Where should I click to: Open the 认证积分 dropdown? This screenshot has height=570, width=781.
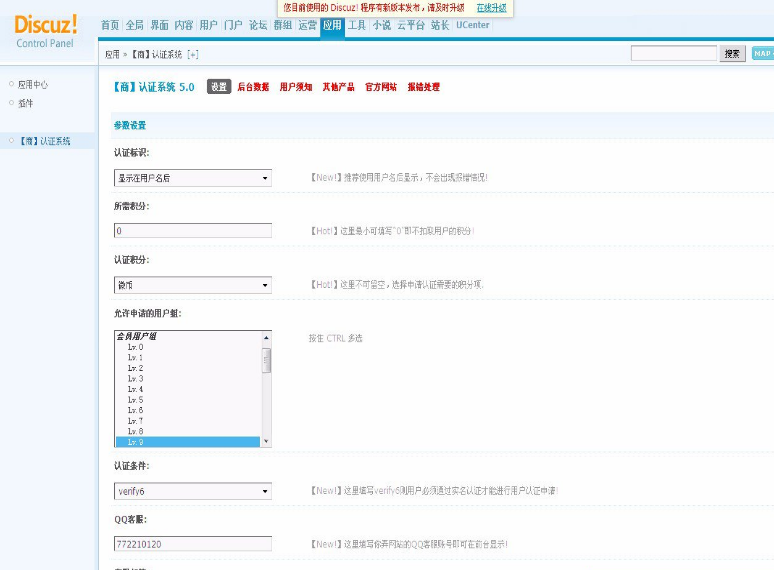pos(193,285)
